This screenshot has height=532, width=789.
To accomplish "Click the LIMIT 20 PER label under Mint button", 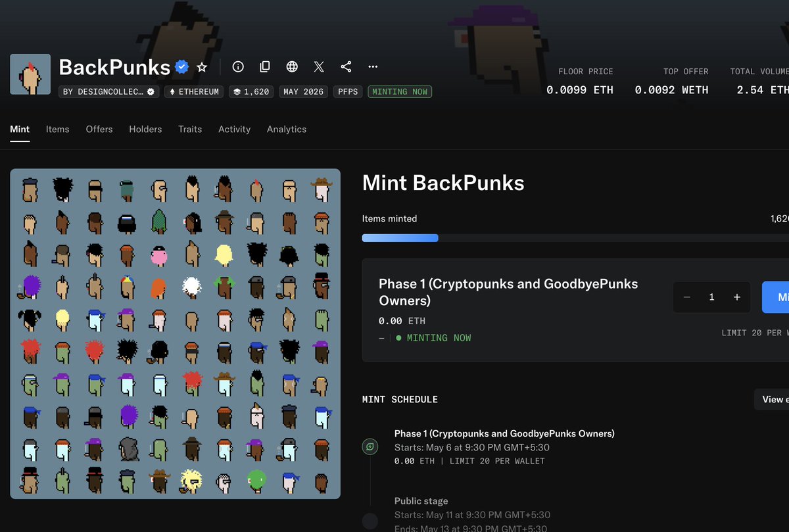I will (x=755, y=333).
